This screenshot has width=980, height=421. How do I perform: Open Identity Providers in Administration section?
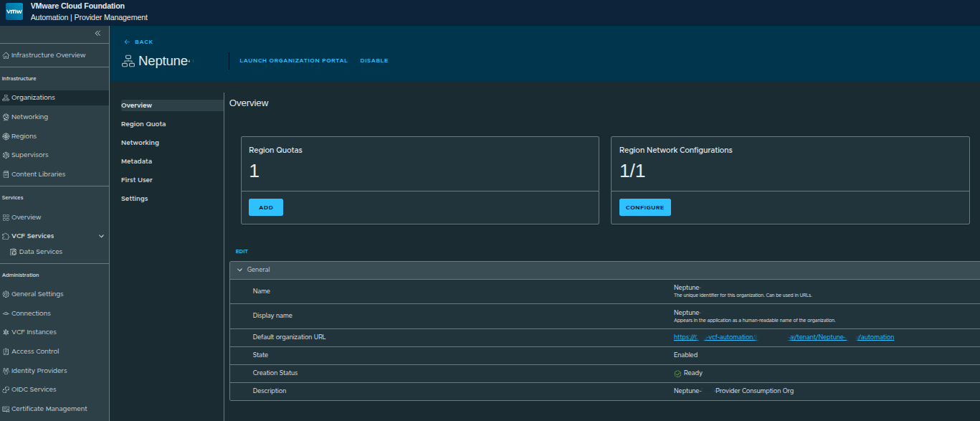6,370
